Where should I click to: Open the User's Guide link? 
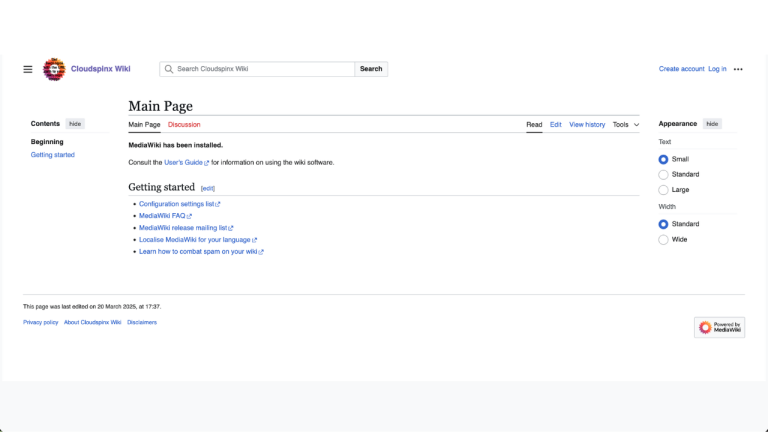[183, 163]
